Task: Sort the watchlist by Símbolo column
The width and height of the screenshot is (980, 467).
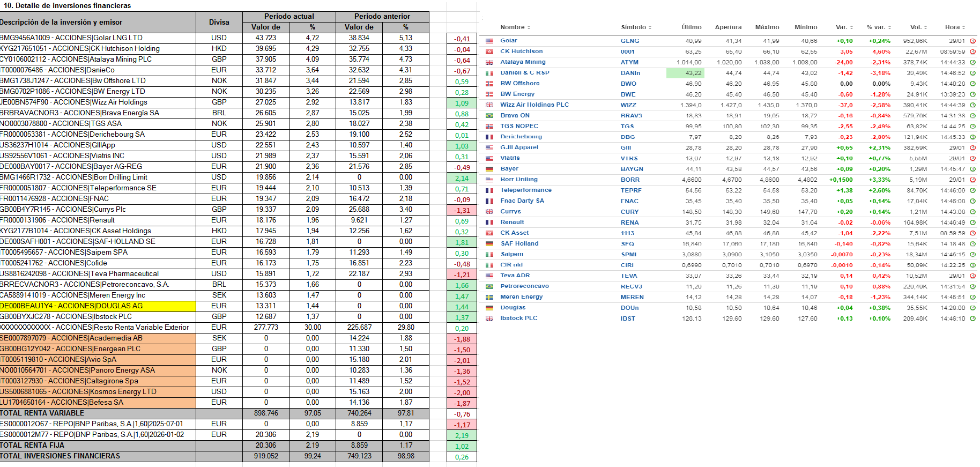Action: (636, 27)
